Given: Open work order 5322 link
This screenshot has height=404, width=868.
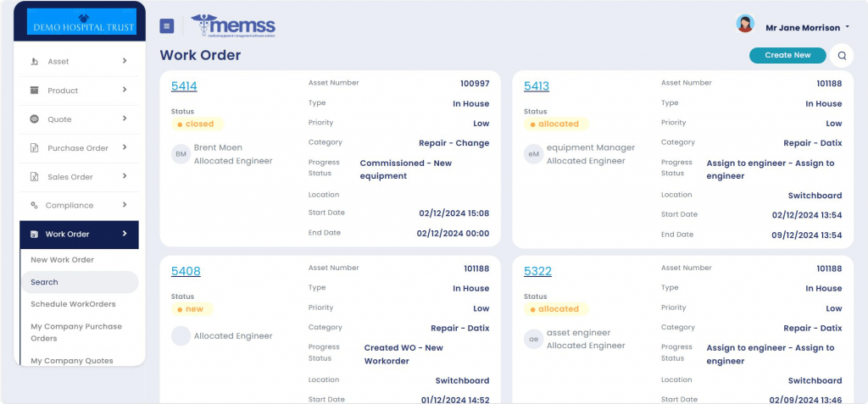Looking at the screenshot, I should pos(537,271).
